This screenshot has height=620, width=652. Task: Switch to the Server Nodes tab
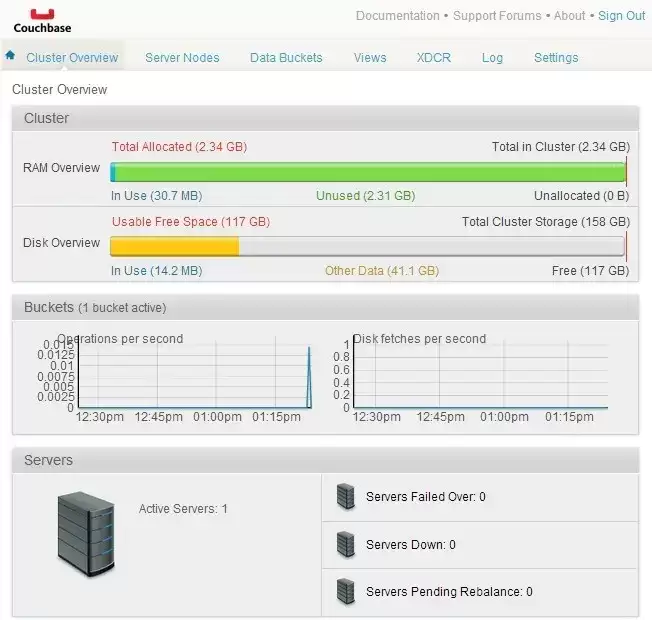(182, 57)
